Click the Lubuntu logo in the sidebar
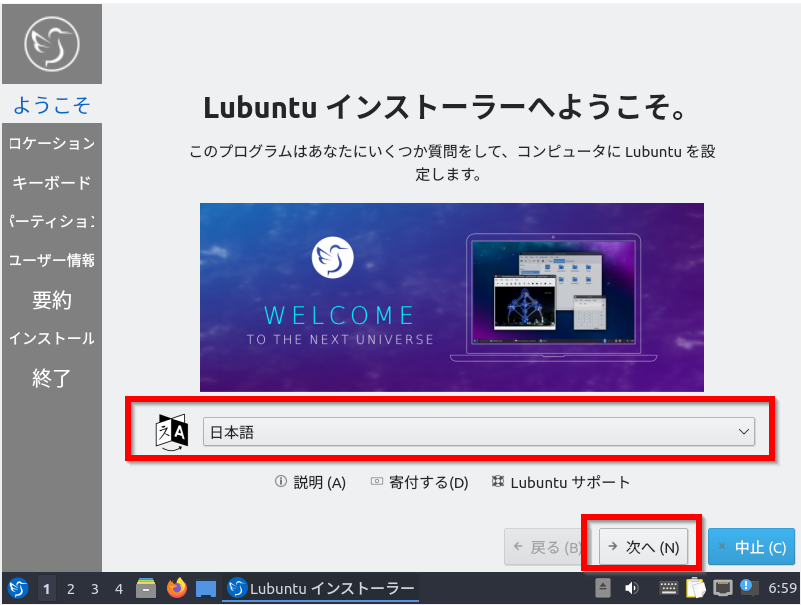The image size is (801, 605). click(52, 44)
